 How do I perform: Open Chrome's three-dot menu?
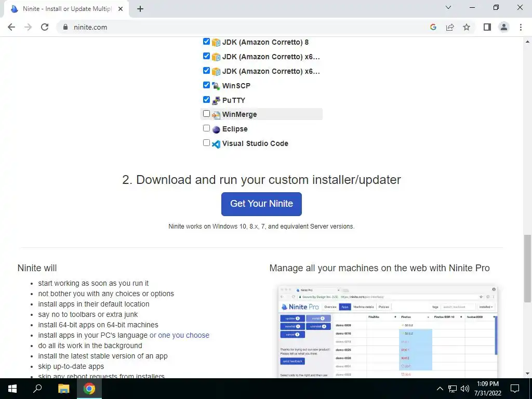[x=521, y=27]
